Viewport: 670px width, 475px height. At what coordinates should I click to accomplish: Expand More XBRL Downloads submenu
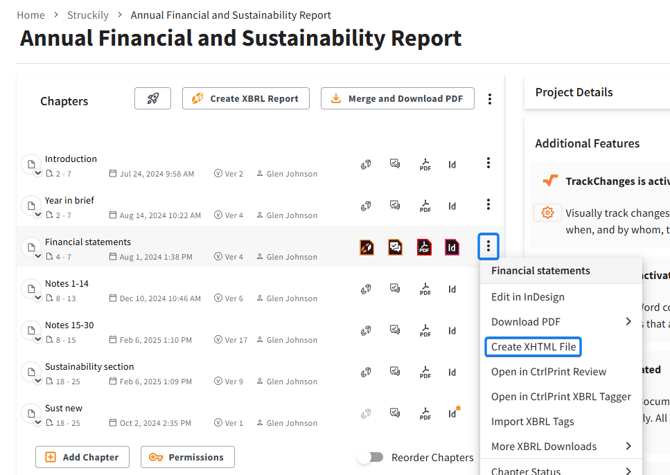628,447
